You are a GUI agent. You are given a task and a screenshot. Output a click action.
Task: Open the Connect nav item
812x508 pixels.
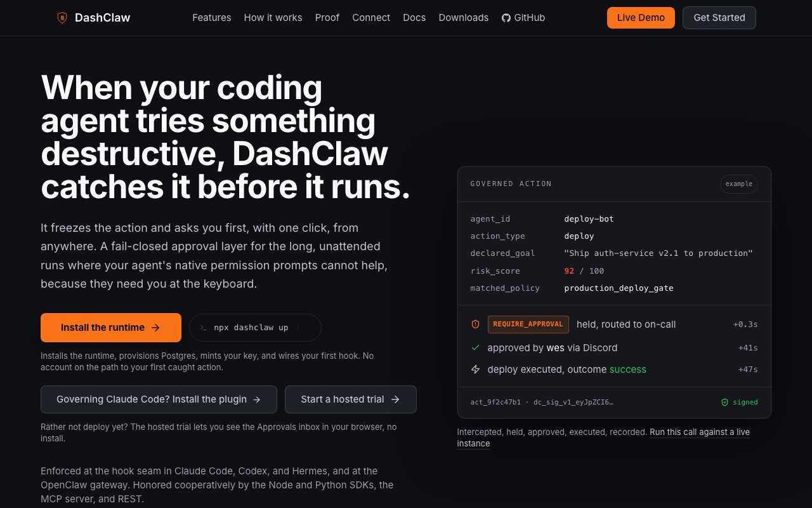371,18
